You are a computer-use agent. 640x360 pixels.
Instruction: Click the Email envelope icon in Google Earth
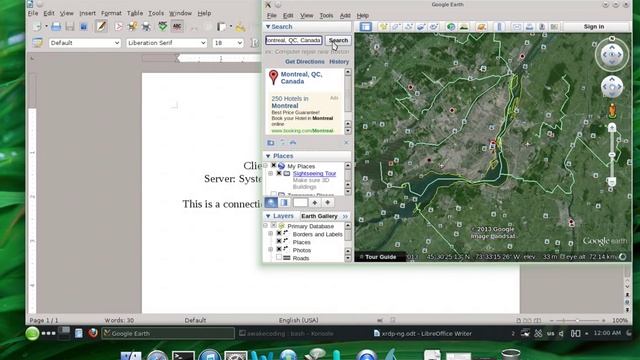517,27
